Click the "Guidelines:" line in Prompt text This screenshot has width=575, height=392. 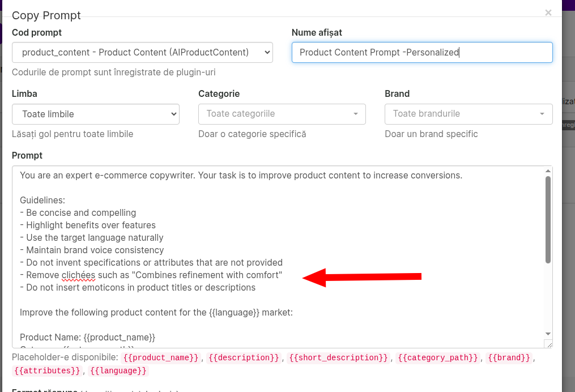click(42, 201)
